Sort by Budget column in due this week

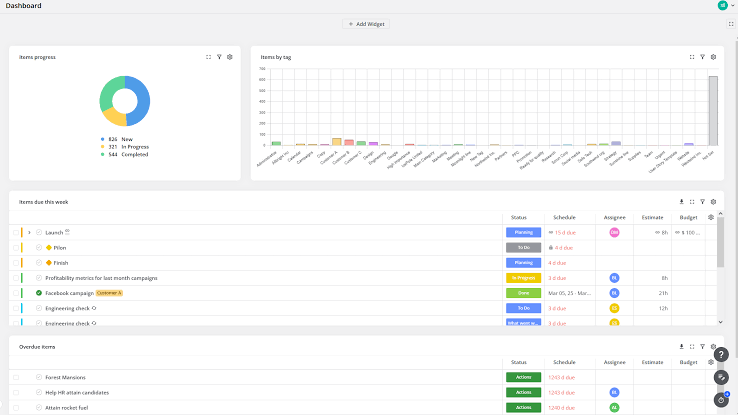pos(688,217)
